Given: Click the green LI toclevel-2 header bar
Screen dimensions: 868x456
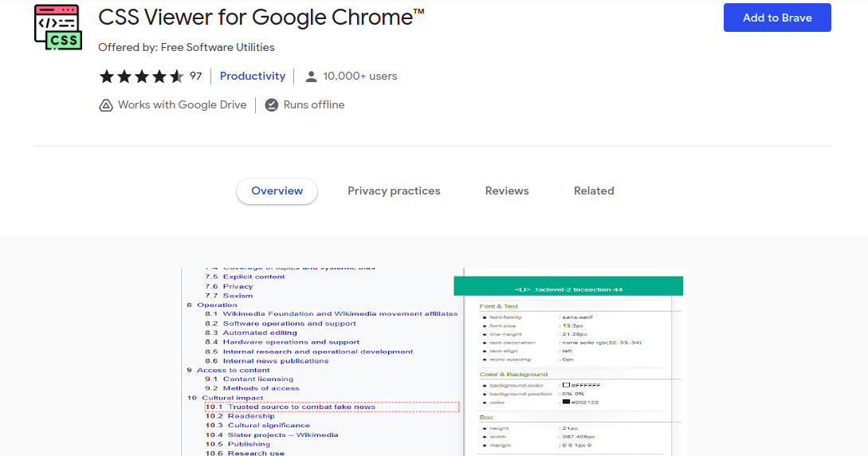Looking at the screenshot, I should 568,286.
